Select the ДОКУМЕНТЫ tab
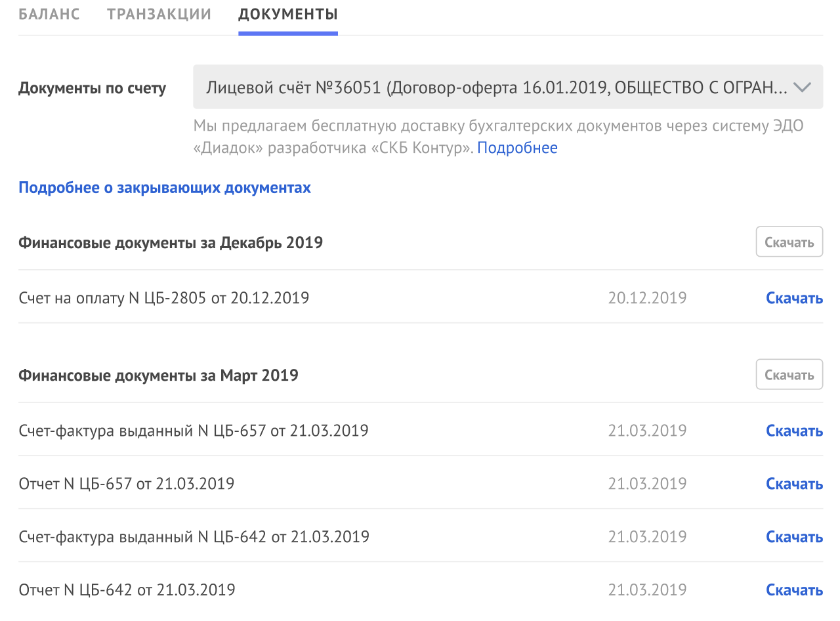The height and width of the screenshot is (621, 840). click(288, 14)
